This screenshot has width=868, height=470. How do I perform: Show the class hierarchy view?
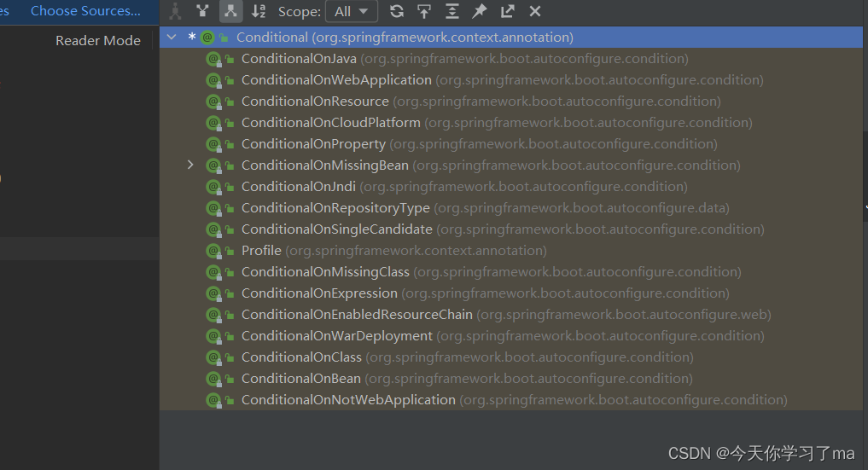pos(175,11)
